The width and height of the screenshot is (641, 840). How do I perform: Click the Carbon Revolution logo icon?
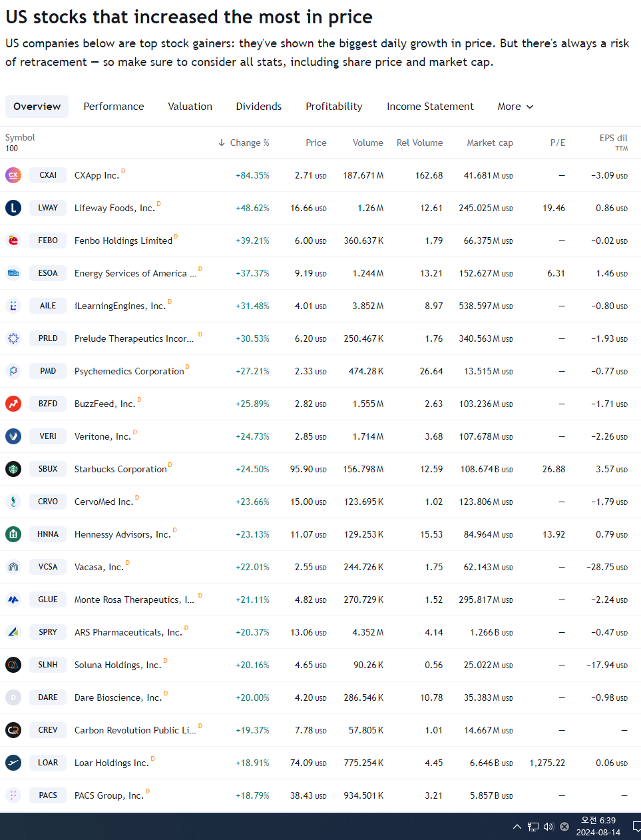pos(13,730)
